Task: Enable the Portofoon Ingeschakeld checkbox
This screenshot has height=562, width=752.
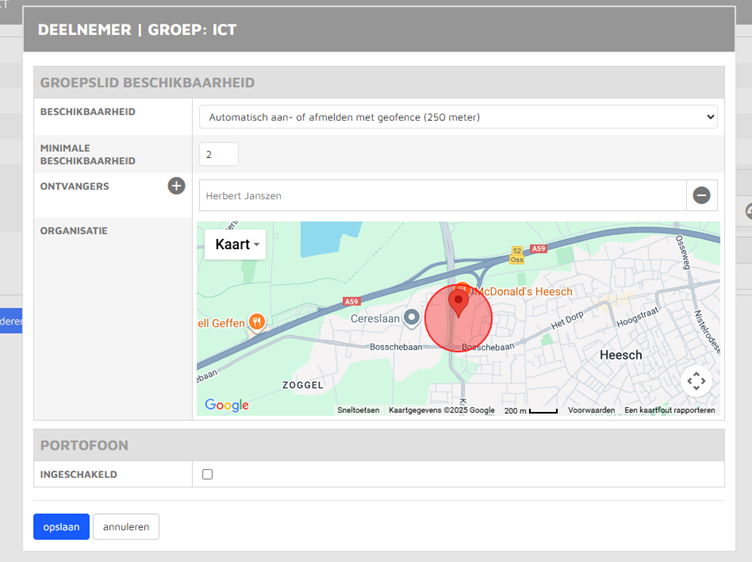Action: (207, 474)
